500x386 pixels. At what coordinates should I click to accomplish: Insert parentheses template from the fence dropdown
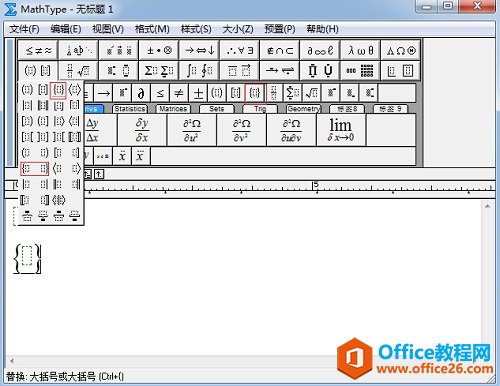[27, 90]
